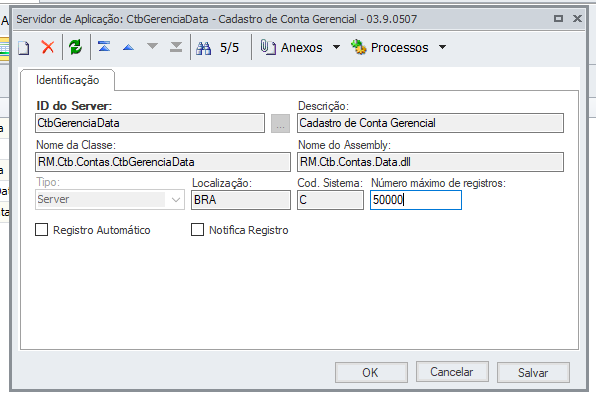Delete record using the red X icon
Screen dimensions: 596x397
click(x=48, y=48)
